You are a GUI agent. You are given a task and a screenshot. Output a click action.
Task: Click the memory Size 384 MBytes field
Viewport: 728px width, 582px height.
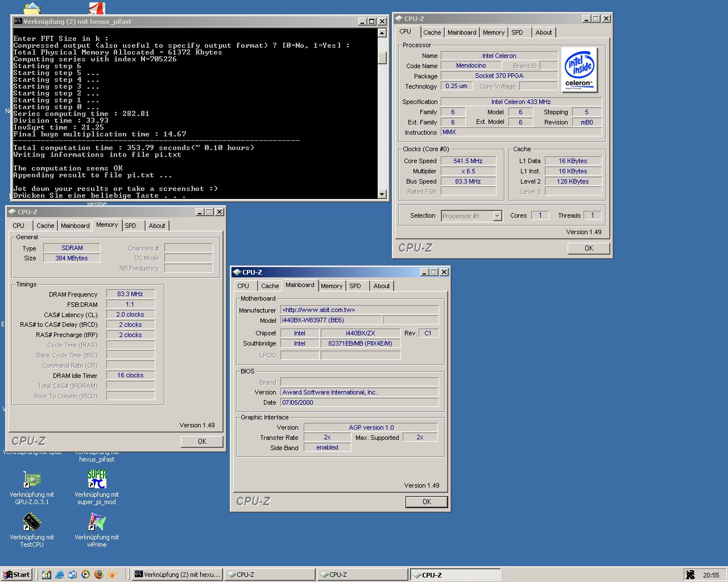coord(72,259)
